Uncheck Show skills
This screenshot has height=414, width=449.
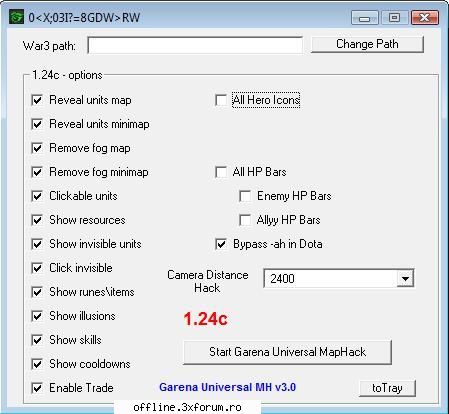pyautogui.click(x=37, y=340)
